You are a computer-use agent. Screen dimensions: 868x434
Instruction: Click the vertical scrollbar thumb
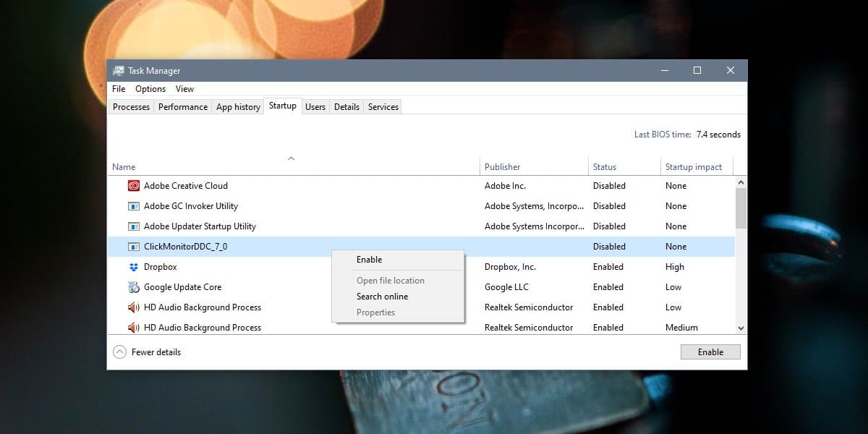[x=741, y=208]
